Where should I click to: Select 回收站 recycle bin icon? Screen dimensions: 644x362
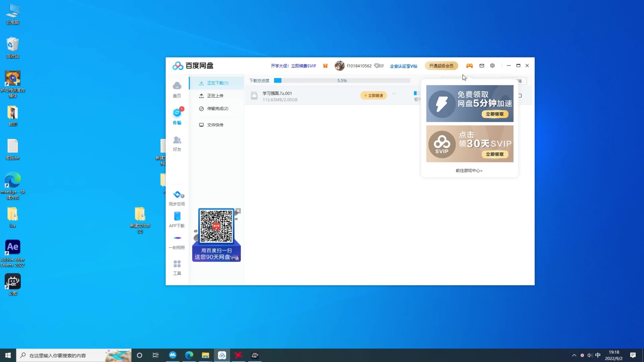(x=13, y=48)
